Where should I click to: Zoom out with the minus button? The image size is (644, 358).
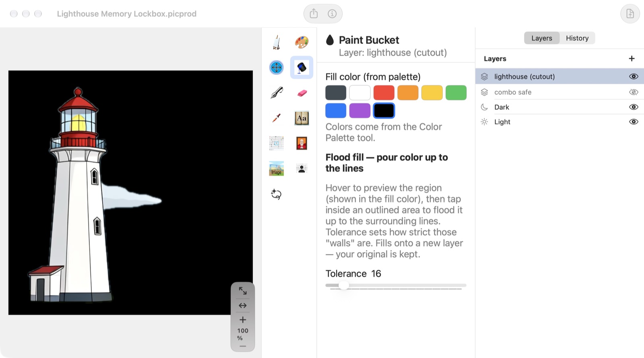(x=243, y=346)
